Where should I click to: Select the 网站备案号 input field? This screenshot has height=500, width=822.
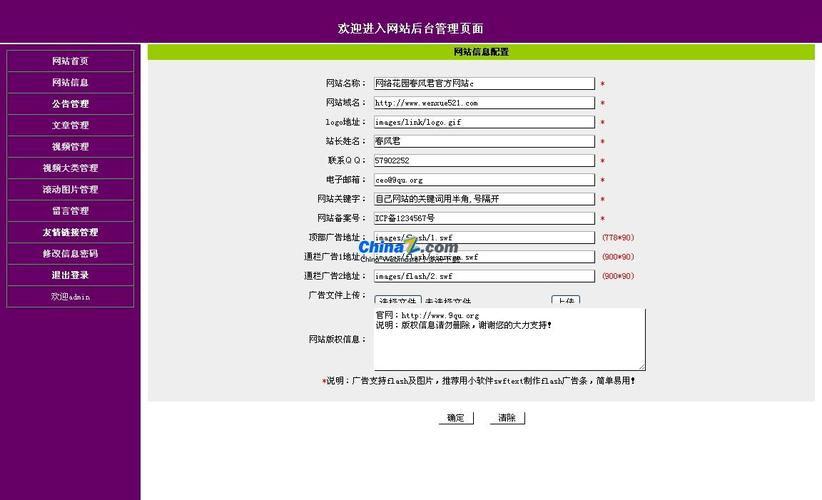coord(484,218)
